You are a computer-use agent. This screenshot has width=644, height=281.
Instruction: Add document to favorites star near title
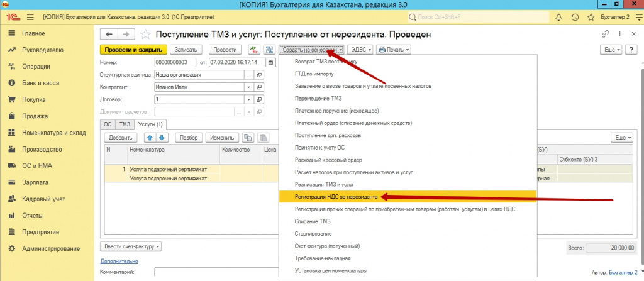[145, 34]
